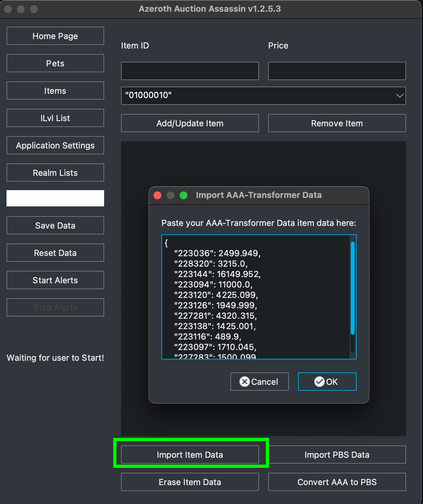Click Import Item Data button
The width and height of the screenshot is (423, 504).
pyautogui.click(x=190, y=455)
